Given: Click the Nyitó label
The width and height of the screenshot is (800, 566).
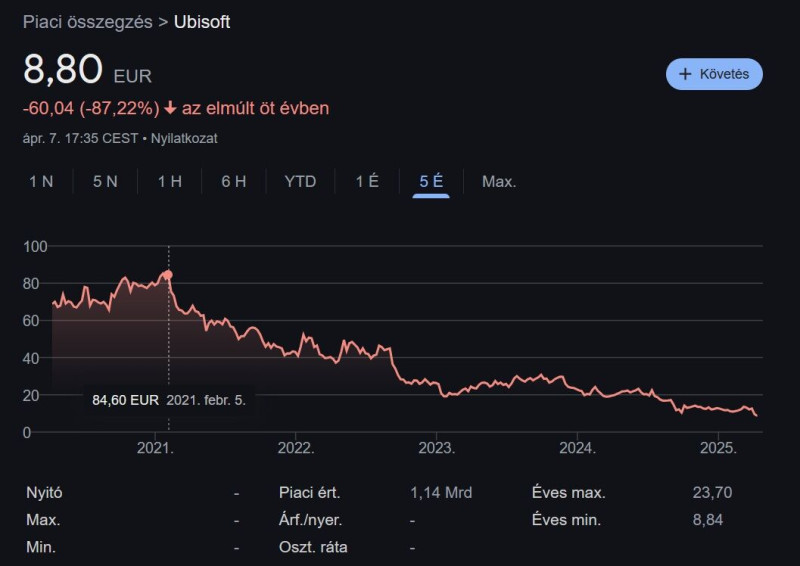Looking at the screenshot, I should 44,493.
